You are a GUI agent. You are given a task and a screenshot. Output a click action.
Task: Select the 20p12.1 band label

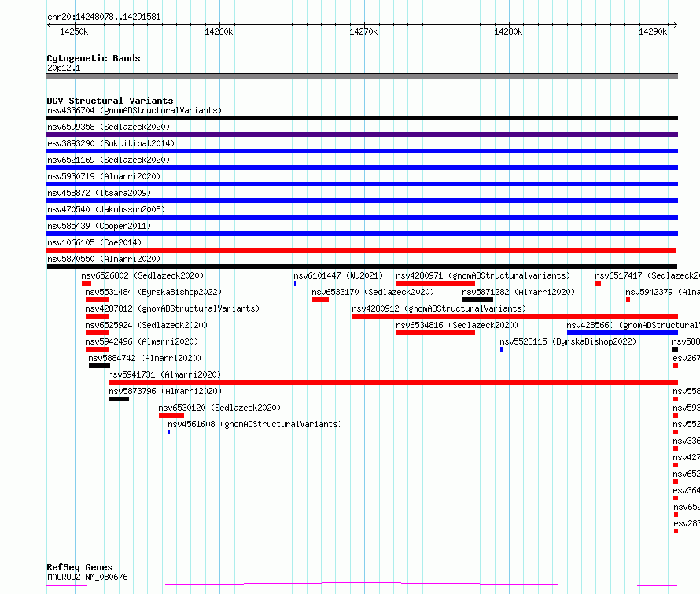pyautogui.click(x=64, y=68)
